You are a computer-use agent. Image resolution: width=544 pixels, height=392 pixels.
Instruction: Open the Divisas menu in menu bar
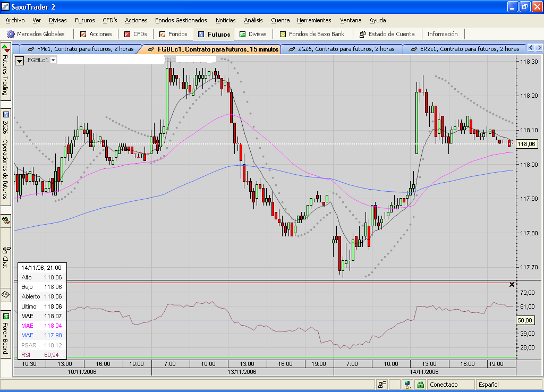point(57,20)
